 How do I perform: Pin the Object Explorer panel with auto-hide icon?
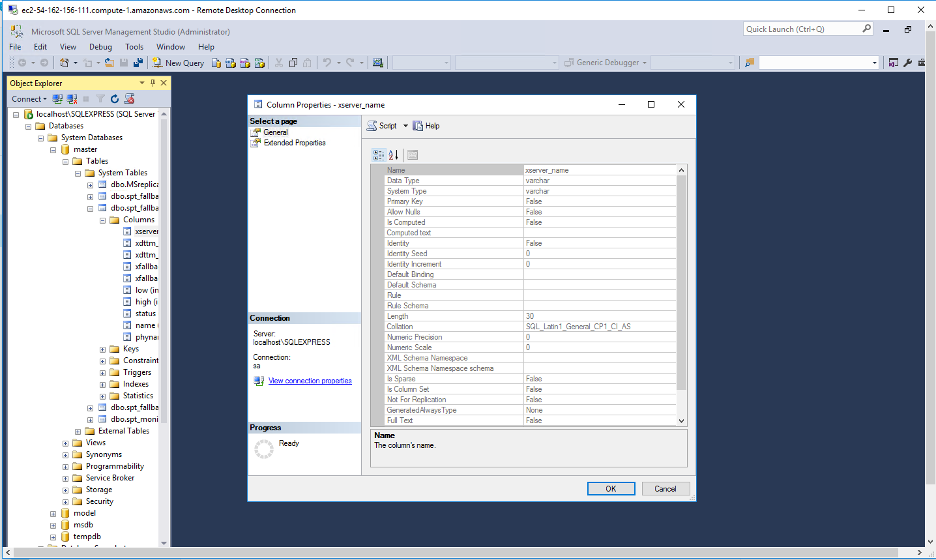pos(153,83)
